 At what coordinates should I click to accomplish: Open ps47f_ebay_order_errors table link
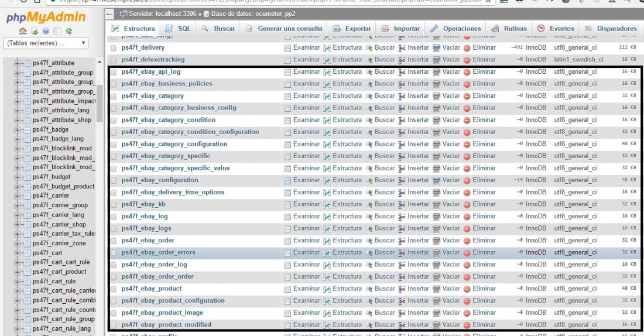(x=158, y=252)
